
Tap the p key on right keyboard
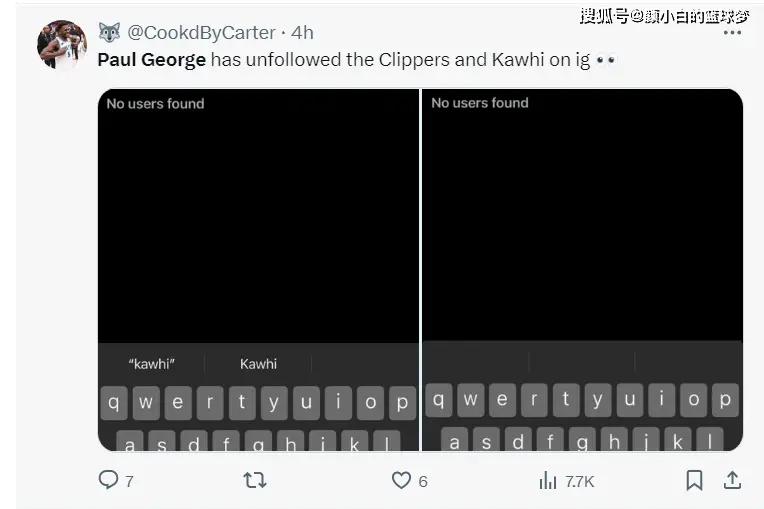[725, 400]
